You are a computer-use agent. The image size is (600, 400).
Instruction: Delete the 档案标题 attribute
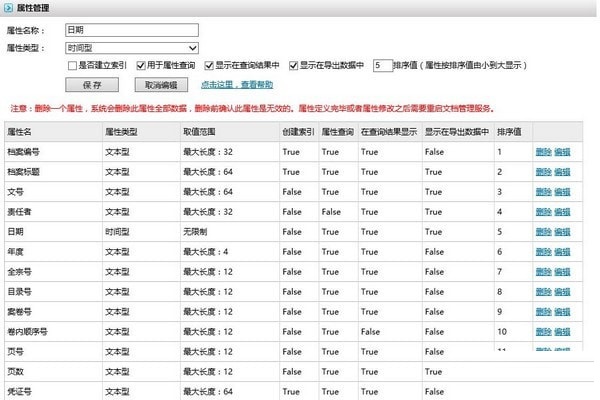543,172
